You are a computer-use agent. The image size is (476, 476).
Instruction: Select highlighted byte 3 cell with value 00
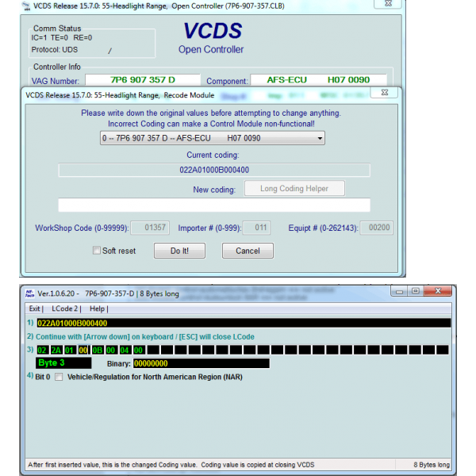pos(83,351)
